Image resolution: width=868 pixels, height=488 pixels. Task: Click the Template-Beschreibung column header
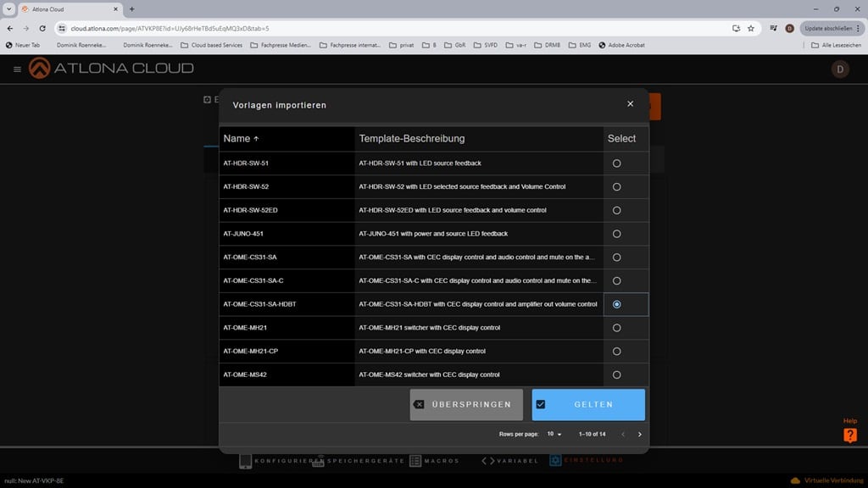412,139
